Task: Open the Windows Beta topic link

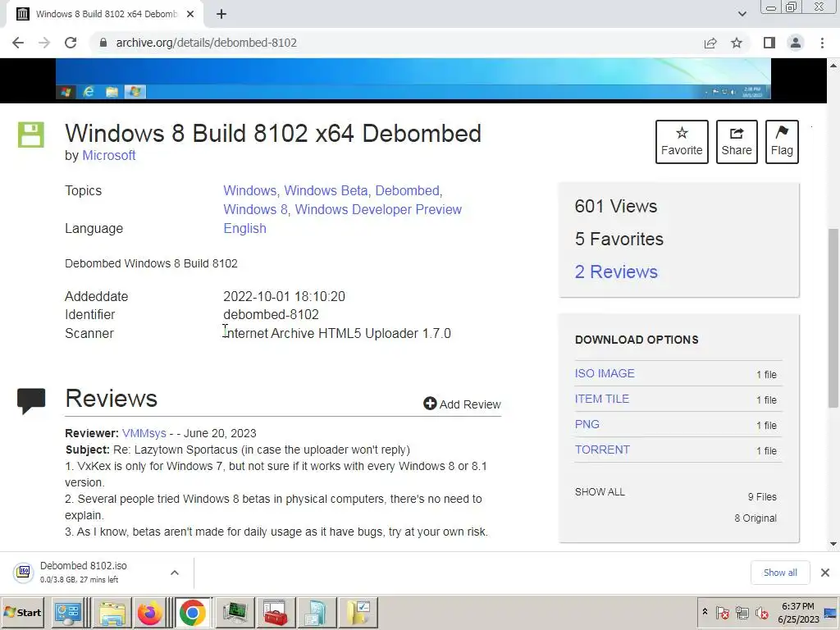Action: coord(326,190)
